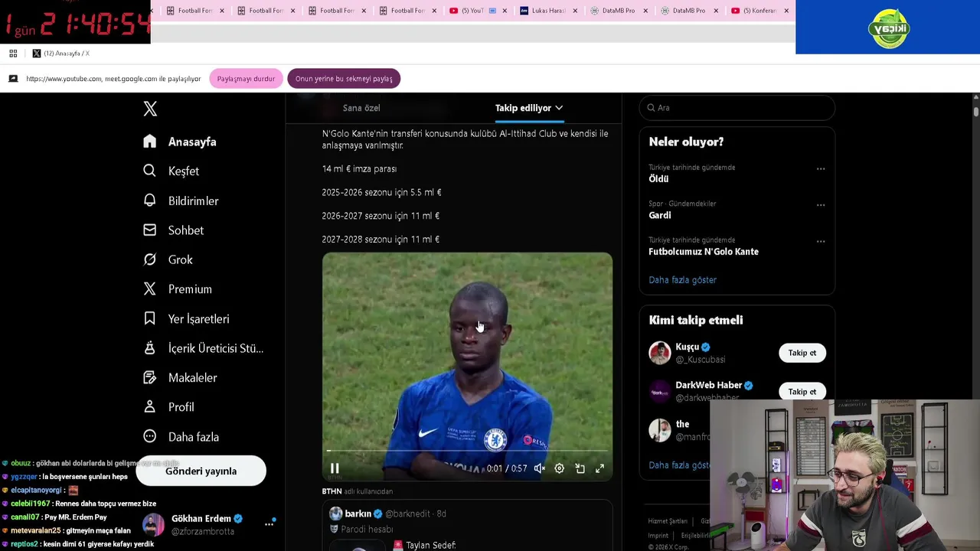The width and height of the screenshot is (980, 551).
Task: Open options for Öldü trend
Action: click(821, 169)
